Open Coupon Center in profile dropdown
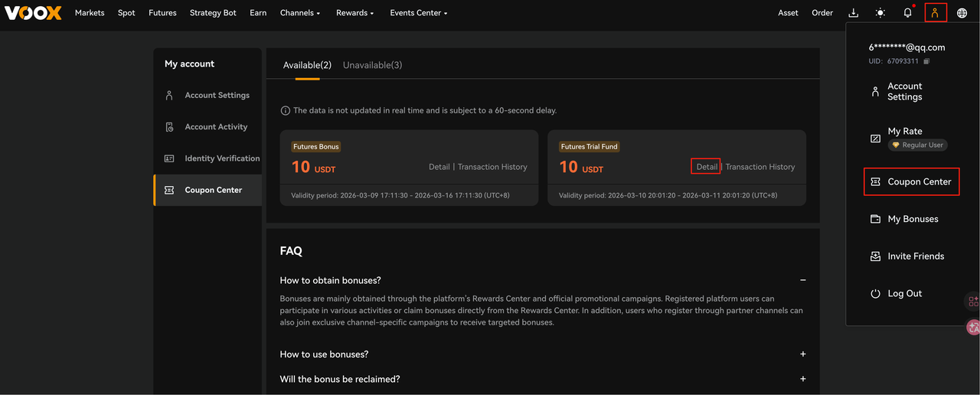980x395 pixels. pyautogui.click(x=911, y=181)
